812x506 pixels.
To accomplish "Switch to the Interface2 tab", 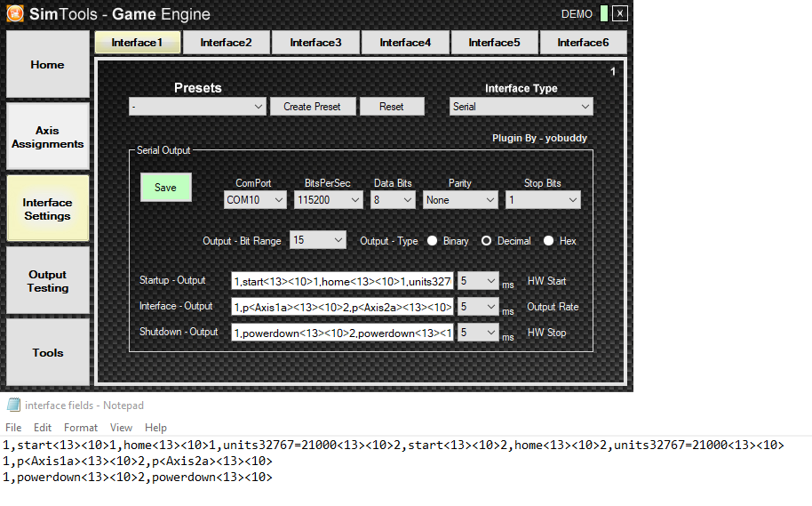I will pyautogui.click(x=227, y=43).
